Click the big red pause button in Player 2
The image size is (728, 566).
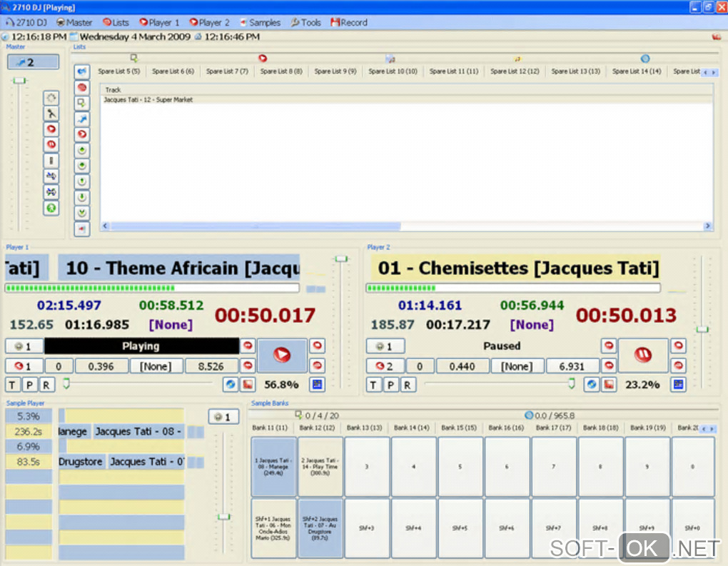[643, 355]
